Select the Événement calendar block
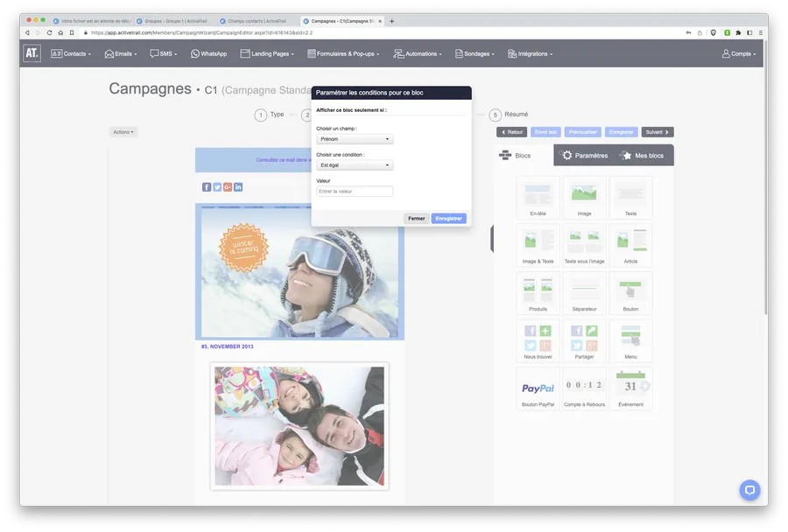Viewport: 788px width, 532px height. coord(630,388)
